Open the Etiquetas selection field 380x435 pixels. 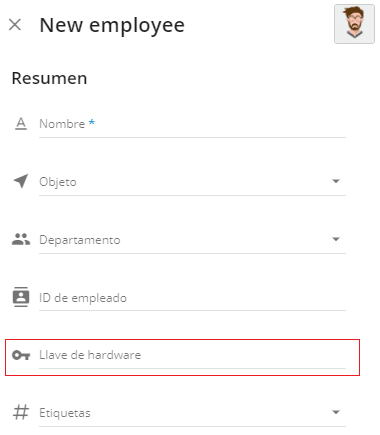192,414
